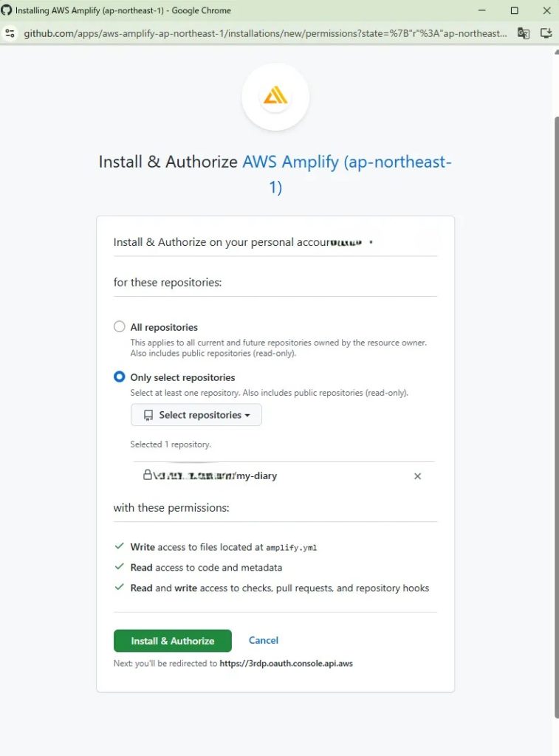Screen dimensions: 559x756
Task: Open the Select repositories dropdown
Action: pyautogui.click(x=196, y=415)
